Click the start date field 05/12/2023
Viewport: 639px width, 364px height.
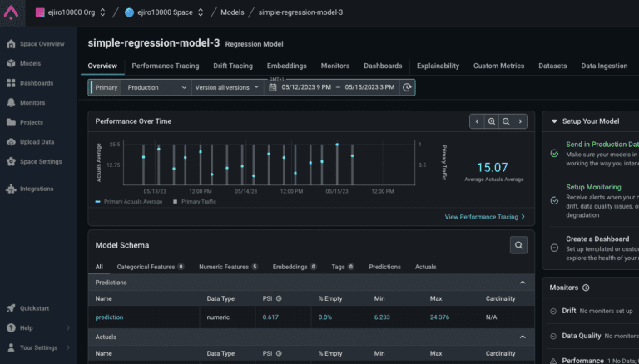[305, 87]
